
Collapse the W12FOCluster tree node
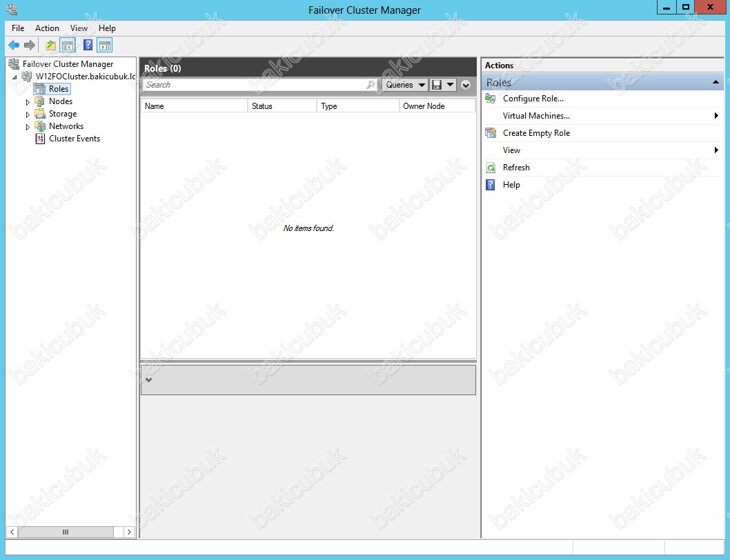14,77
